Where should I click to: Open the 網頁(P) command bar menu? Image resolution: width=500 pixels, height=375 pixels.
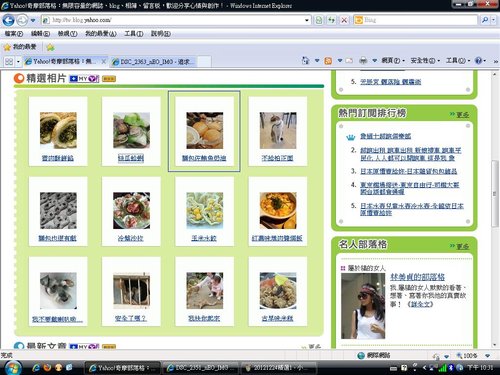click(393, 61)
